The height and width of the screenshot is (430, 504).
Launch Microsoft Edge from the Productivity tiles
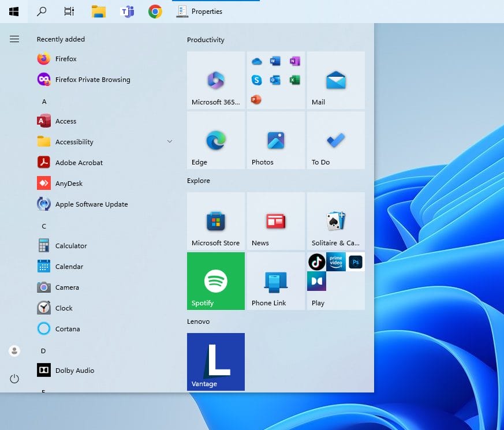pyautogui.click(x=215, y=140)
